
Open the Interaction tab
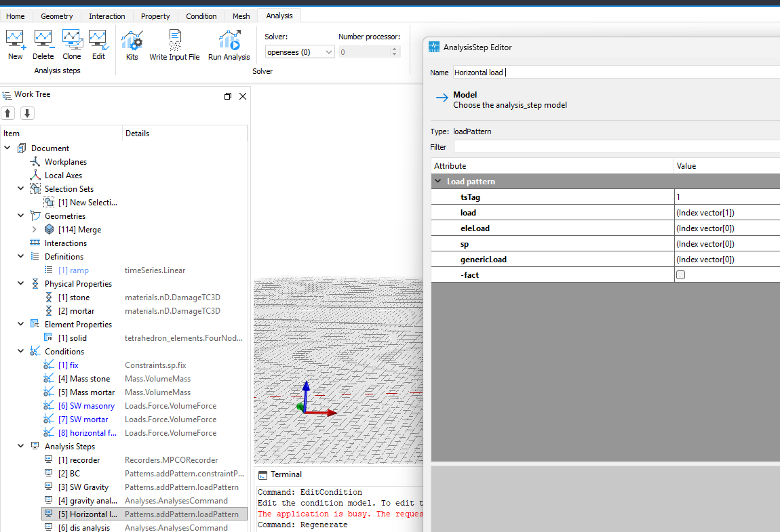[107, 16]
